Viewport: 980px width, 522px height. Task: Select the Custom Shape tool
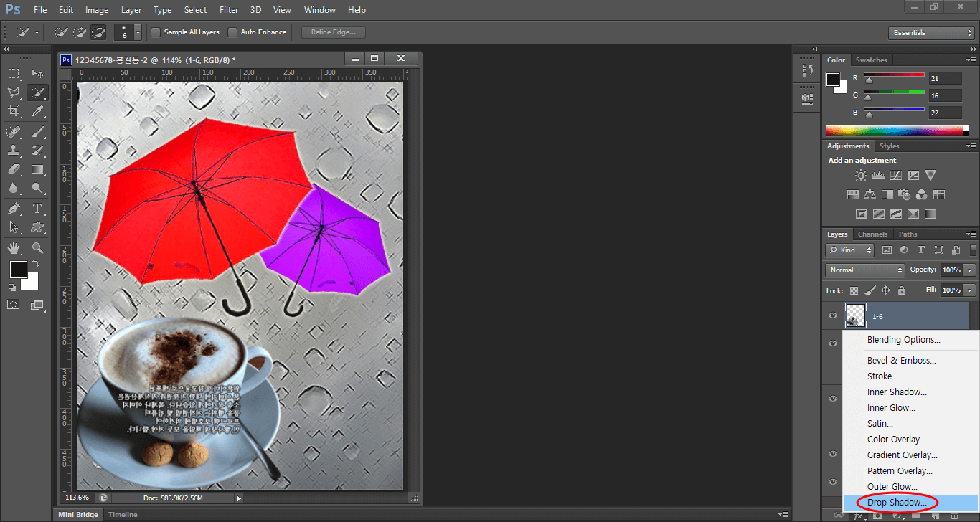point(37,228)
